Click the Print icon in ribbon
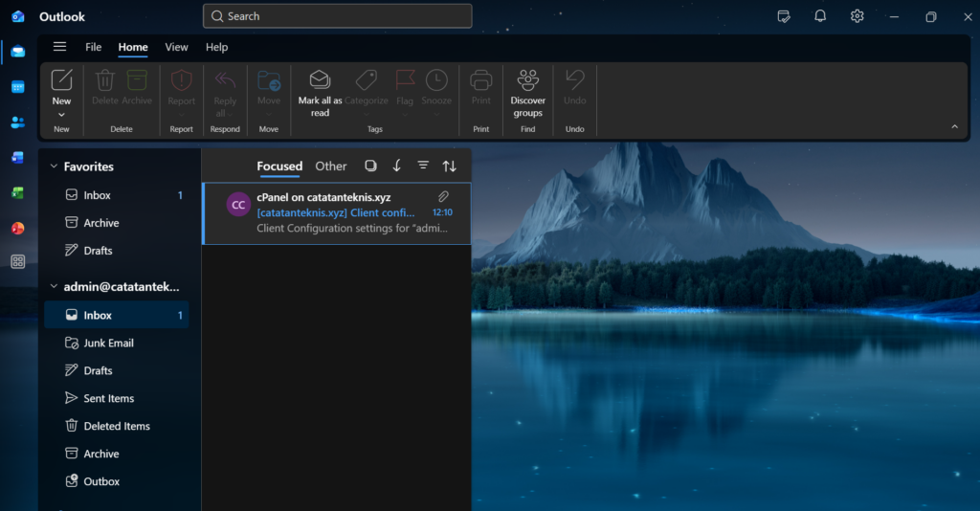The image size is (980, 511). pos(481,80)
